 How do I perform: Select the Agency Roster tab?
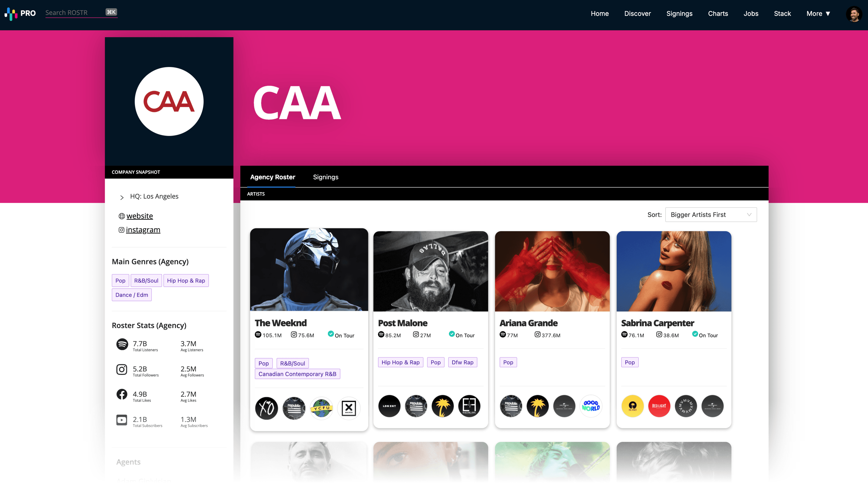click(x=272, y=177)
